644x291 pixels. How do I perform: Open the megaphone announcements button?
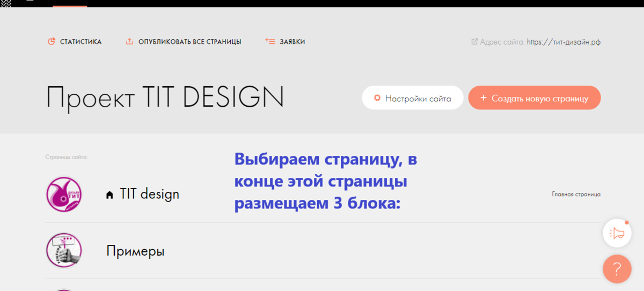coord(617,233)
